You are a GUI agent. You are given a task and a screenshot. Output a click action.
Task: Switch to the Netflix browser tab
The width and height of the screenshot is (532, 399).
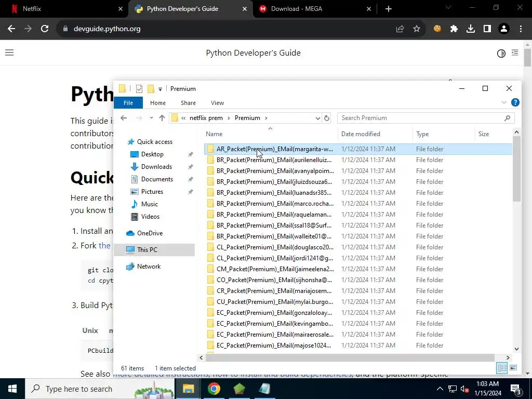pyautogui.click(x=64, y=9)
